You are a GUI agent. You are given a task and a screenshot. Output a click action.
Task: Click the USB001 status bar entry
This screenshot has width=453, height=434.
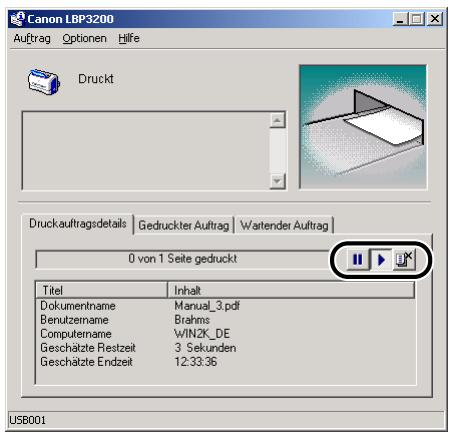[27, 420]
